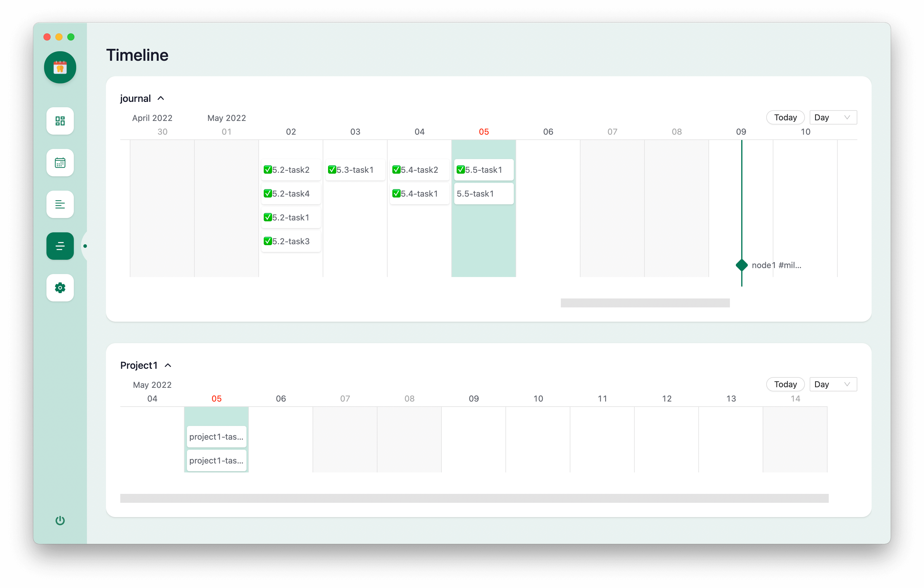
Task: Click Today button in journal timeline
Action: [785, 118]
